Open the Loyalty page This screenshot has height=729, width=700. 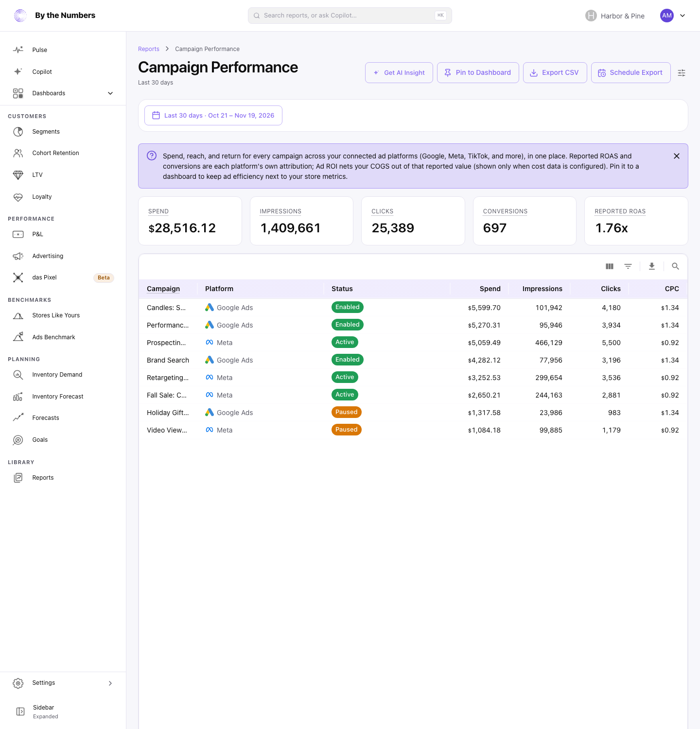point(63,197)
